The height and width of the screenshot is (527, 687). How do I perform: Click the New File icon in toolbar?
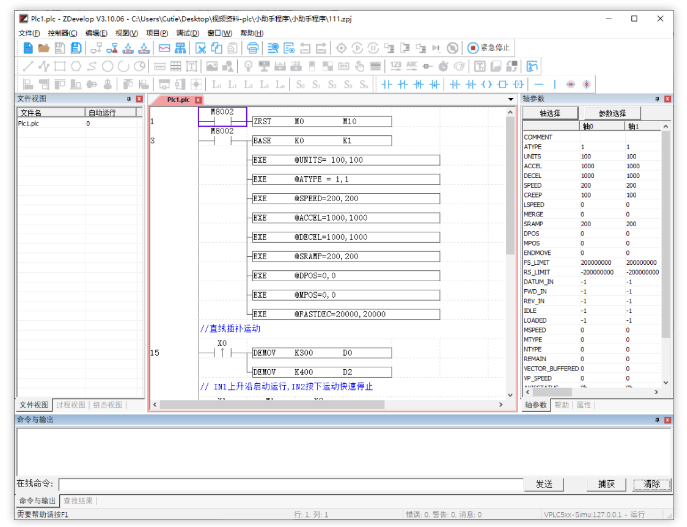pyautogui.click(x=28, y=48)
